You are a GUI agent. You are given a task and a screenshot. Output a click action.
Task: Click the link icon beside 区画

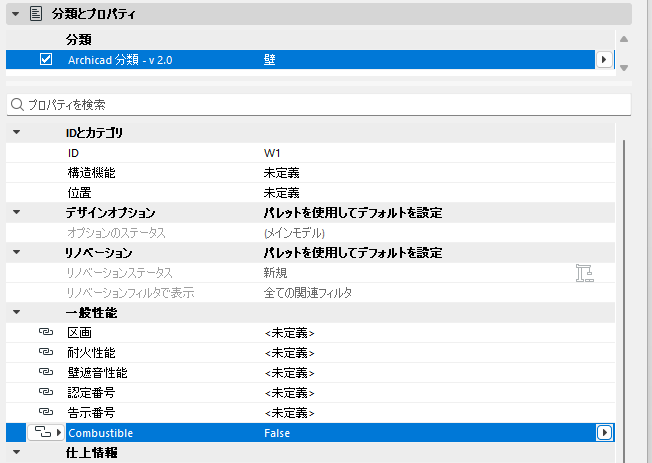point(46,332)
